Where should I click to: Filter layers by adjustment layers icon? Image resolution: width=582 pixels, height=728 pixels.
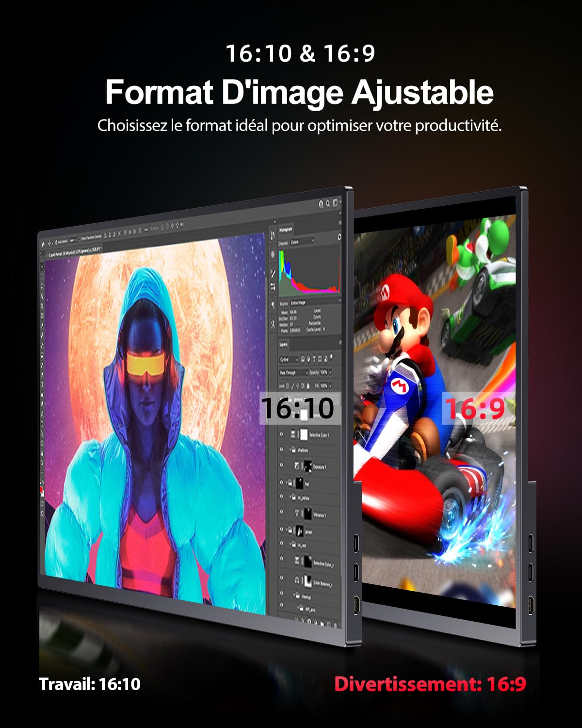click(308, 359)
